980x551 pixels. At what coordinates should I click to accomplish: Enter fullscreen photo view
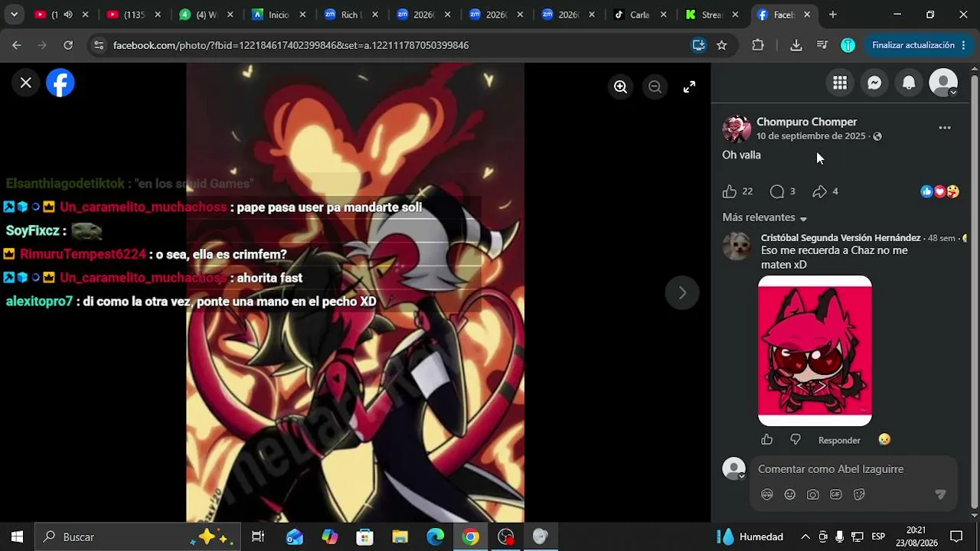point(689,87)
